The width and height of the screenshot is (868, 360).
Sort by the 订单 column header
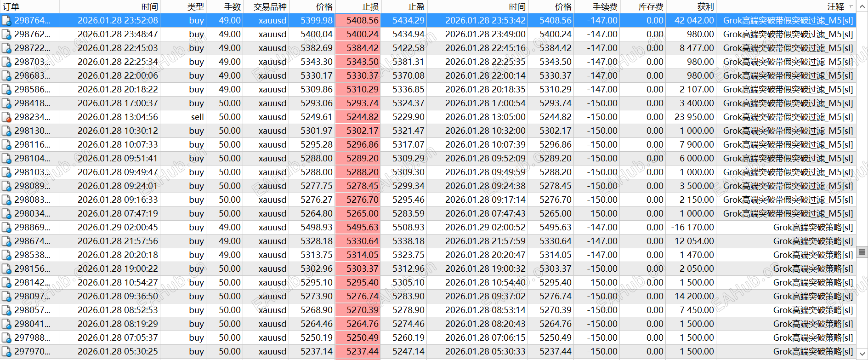[30, 6]
